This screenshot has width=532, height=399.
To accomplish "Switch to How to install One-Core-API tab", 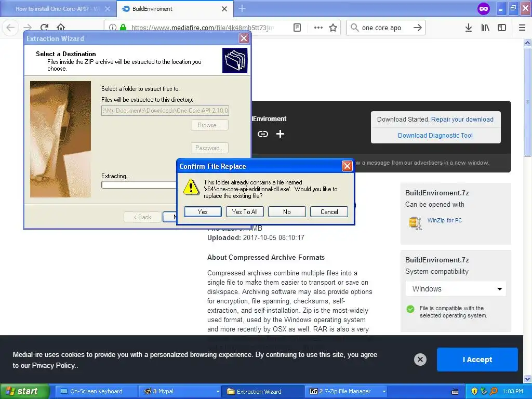I will (58, 9).
